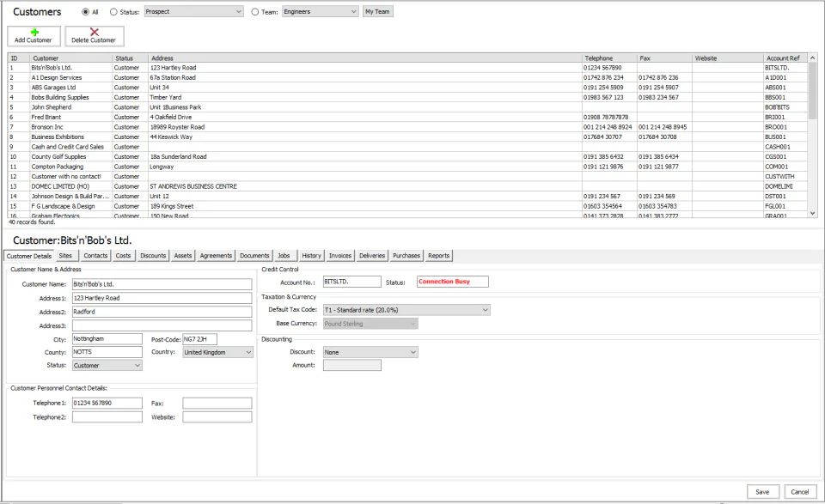Open the Discount dropdown showing None
825x504 pixels.
pyautogui.click(x=370, y=352)
